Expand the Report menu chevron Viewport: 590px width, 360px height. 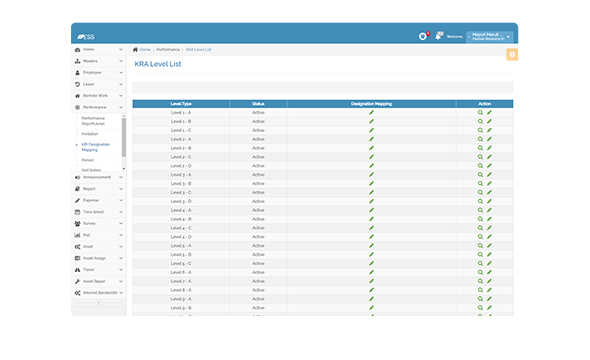coord(121,189)
